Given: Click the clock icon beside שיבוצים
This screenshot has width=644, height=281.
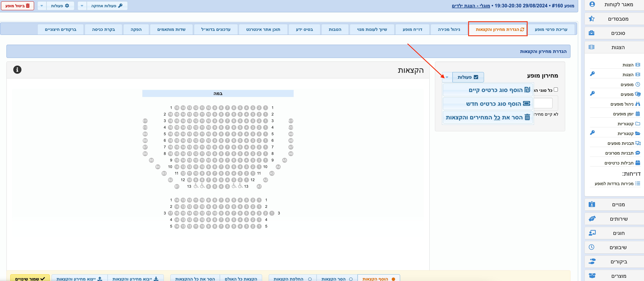Looking at the screenshot, I should pyautogui.click(x=591, y=247).
